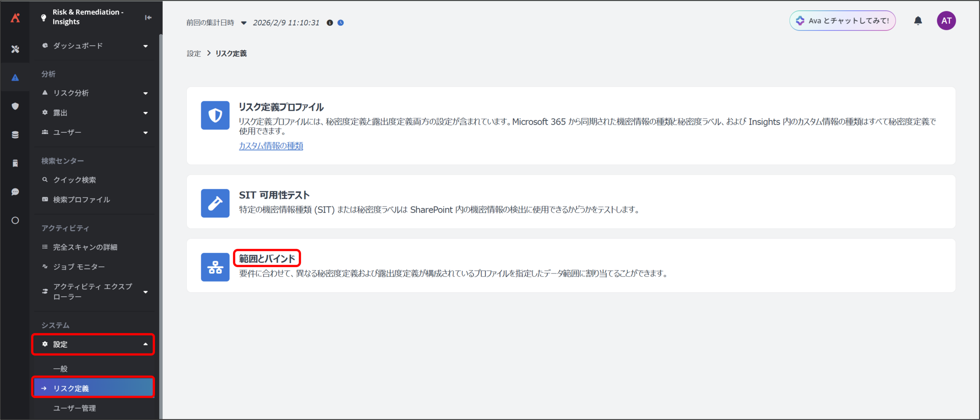Image resolution: width=980 pixels, height=420 pixels.
Task: Click the tools wrench icon in the left rail
Action: click(15, 49)
